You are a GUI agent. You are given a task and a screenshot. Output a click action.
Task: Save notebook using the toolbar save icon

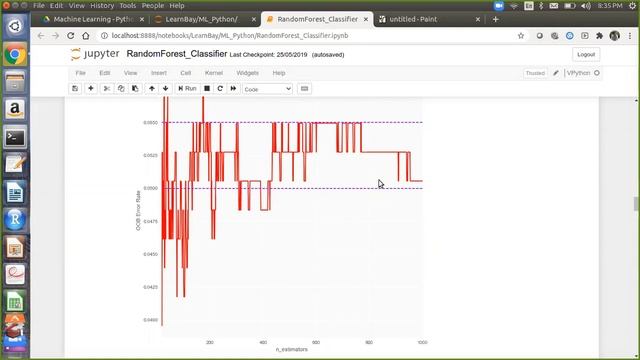pyautogui.click(x=75, y=89)
